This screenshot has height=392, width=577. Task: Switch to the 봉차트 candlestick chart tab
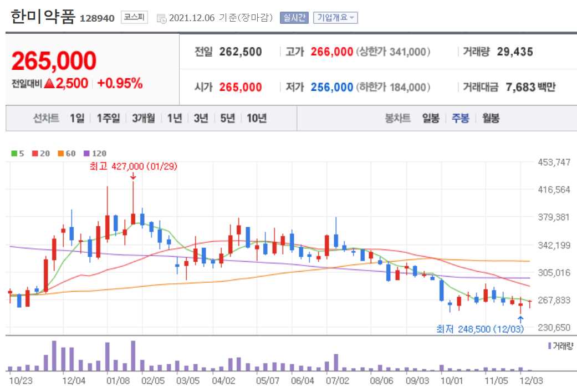pos(399,118)
